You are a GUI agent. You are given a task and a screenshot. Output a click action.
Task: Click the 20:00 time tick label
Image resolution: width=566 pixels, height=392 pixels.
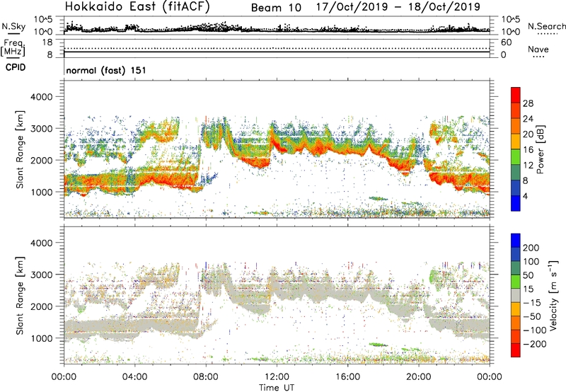click(419, 377)
